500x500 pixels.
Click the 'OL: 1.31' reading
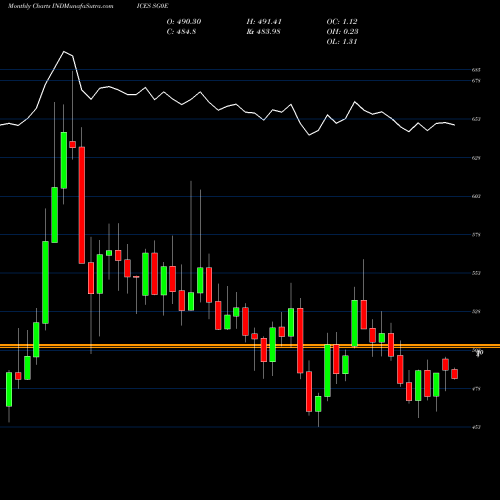pos(342,42)
